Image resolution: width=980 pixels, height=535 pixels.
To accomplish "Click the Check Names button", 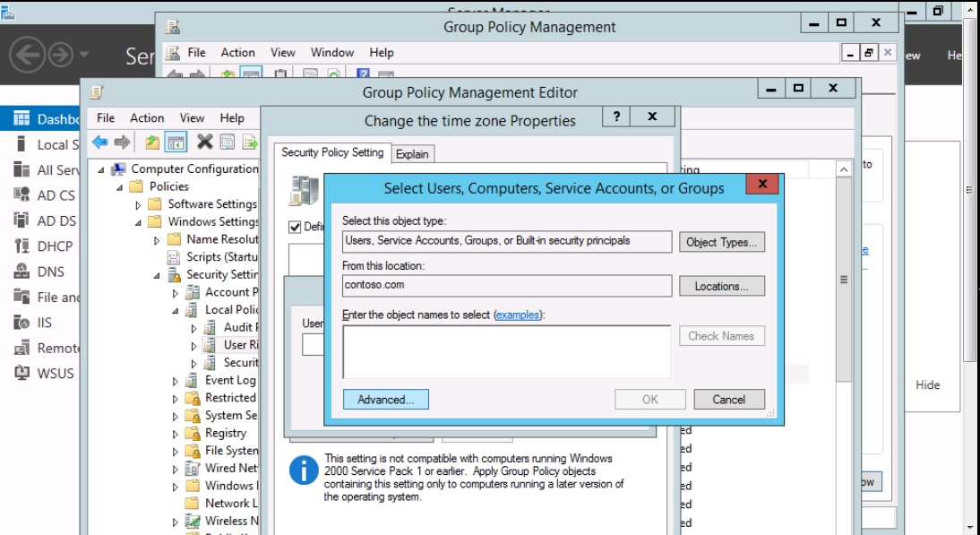I will coord(722,336).
